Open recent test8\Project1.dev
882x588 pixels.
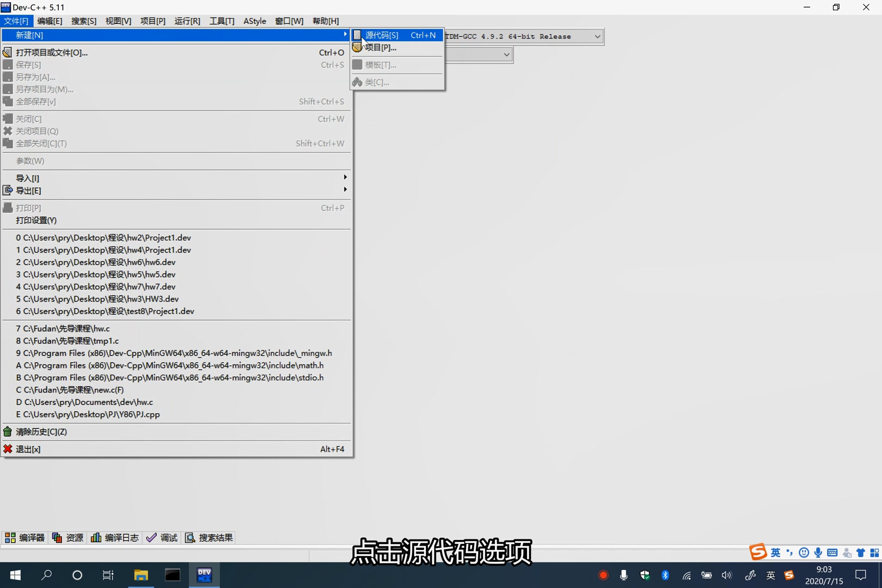point(177,311)
